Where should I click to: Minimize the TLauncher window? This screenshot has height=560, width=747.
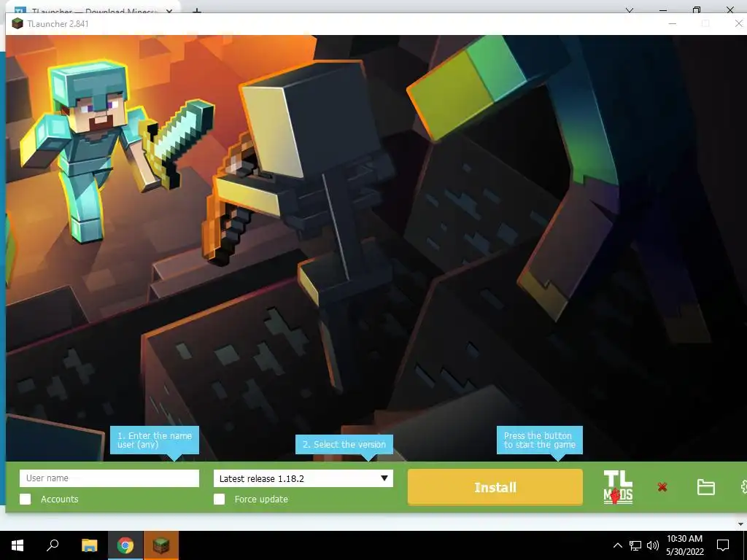coord(672,23)
